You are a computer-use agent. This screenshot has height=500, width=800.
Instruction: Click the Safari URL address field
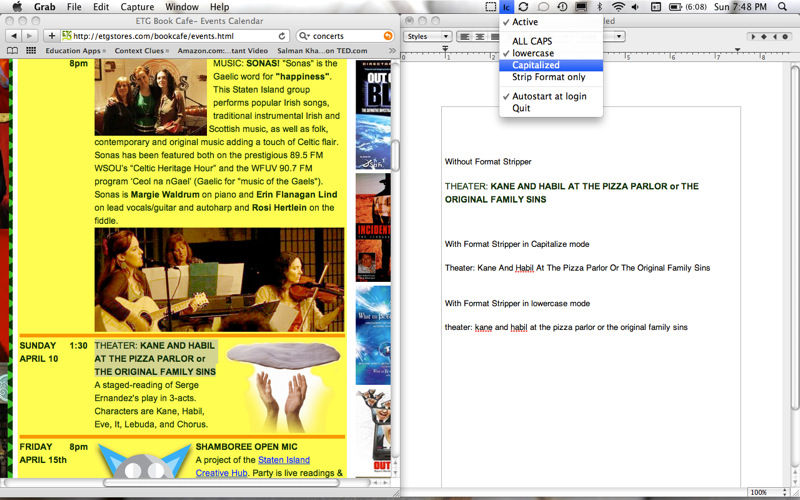click(175, 36)
